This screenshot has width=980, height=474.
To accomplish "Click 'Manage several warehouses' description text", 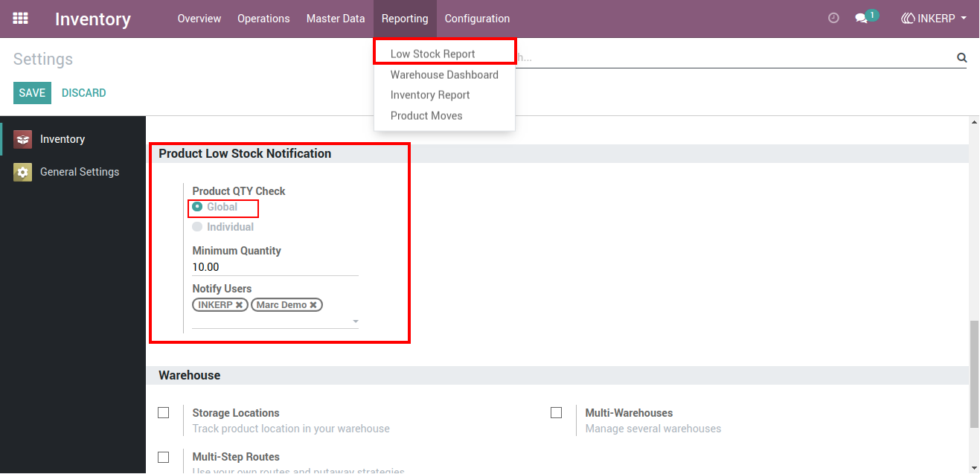I will coord(653,429).
